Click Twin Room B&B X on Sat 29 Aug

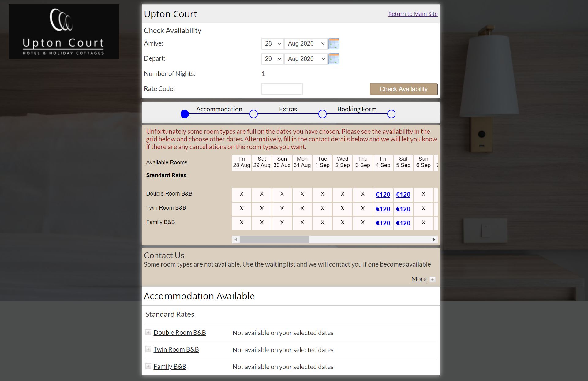click(262, 209)
